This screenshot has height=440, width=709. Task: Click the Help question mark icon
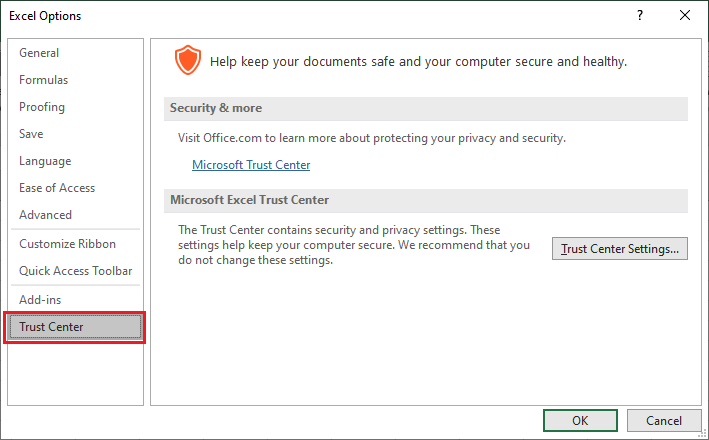[639, 15]
